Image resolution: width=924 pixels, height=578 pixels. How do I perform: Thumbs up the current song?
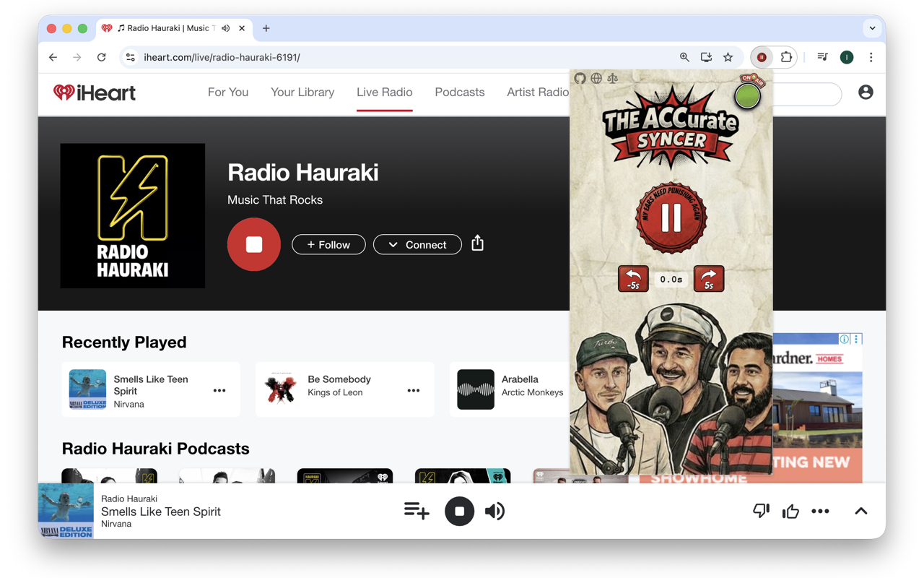(790, 511)
